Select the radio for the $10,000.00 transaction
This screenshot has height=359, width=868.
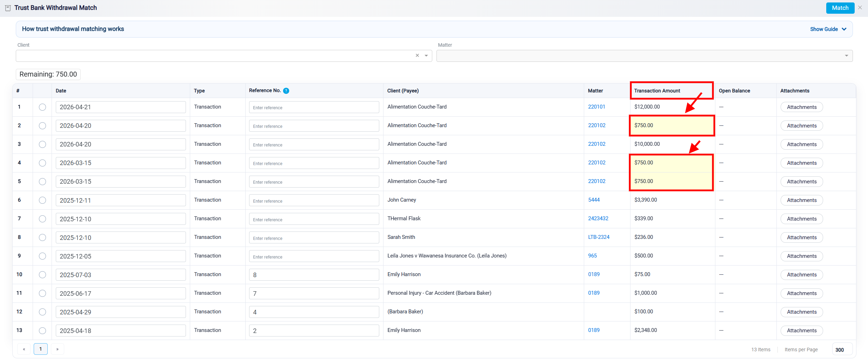click(x=42, y=144)
